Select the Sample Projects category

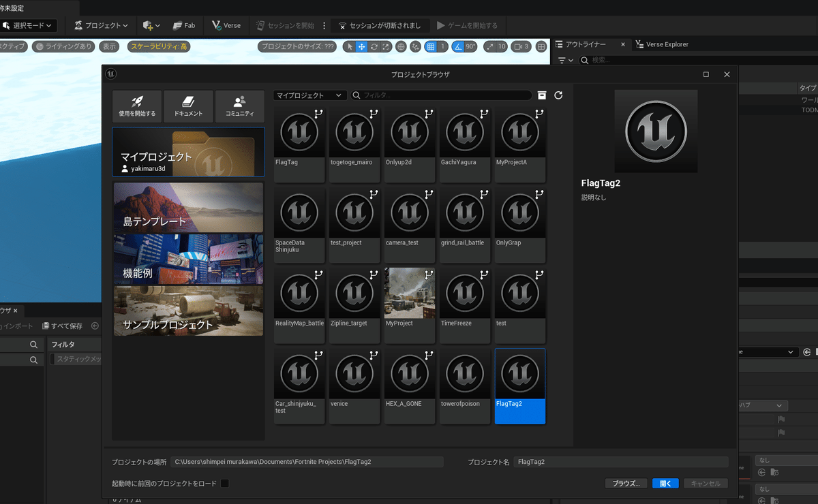188,311
